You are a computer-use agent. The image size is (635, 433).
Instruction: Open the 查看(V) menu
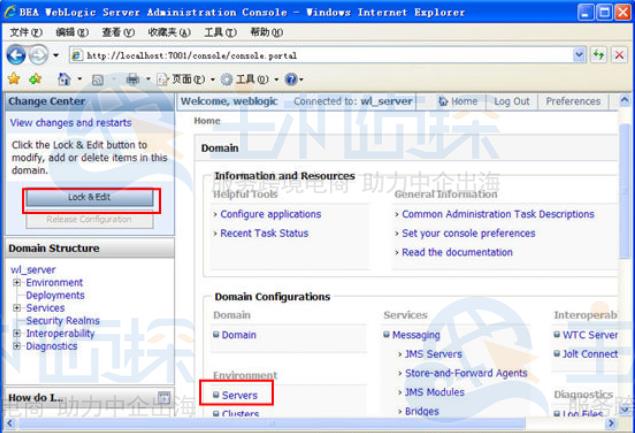[118, 32]
